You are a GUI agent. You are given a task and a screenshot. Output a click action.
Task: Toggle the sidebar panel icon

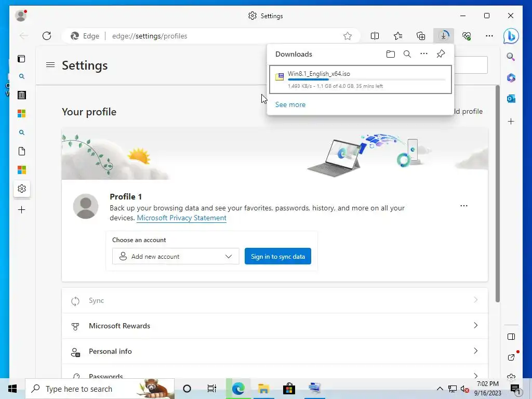pos(511,337)
